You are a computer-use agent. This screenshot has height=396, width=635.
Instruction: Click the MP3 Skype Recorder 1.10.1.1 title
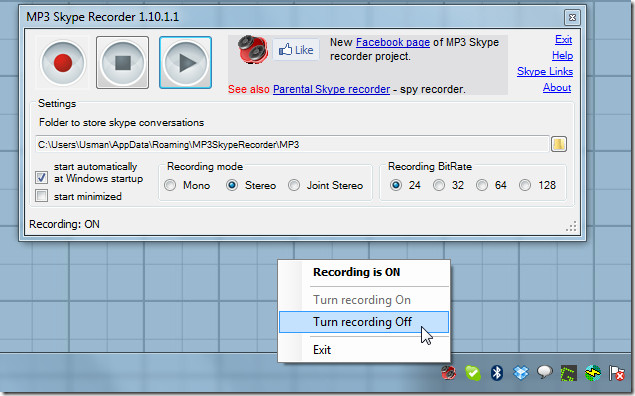102,17
